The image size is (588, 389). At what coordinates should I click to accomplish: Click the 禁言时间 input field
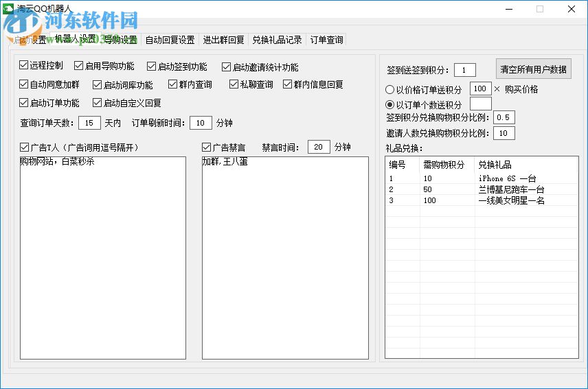[x=319, y=147]
